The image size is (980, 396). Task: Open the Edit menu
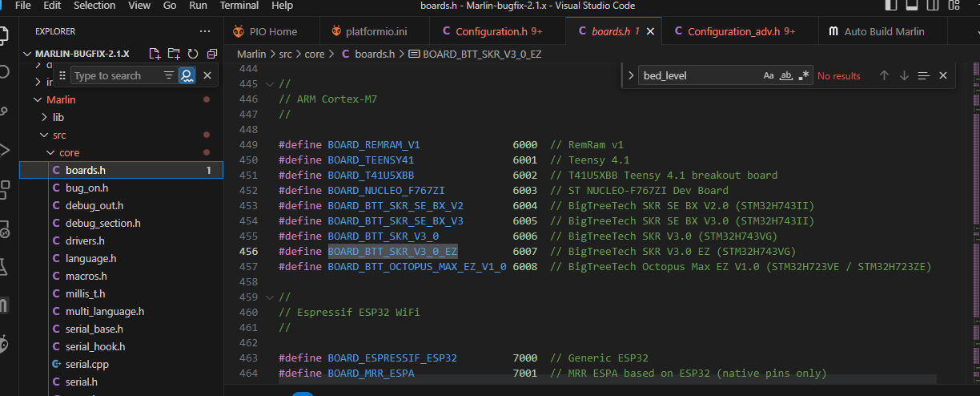pyautogui.click(x=52, y=6)
